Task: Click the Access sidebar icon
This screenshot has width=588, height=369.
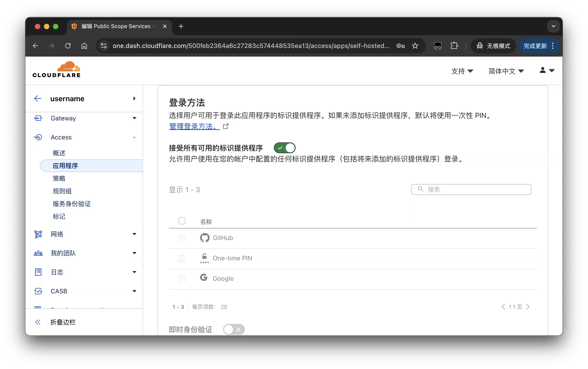Action: (x=38, y=137)
